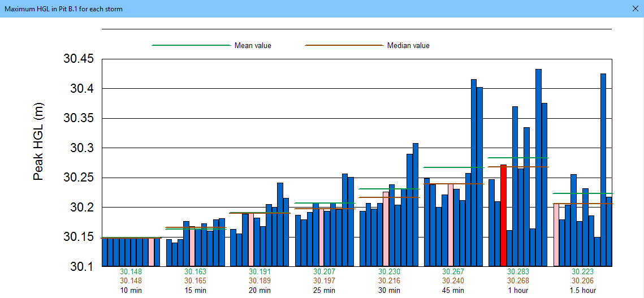
Task: Select the tallest blue bar in 30 min group
Action: point(416,205)
